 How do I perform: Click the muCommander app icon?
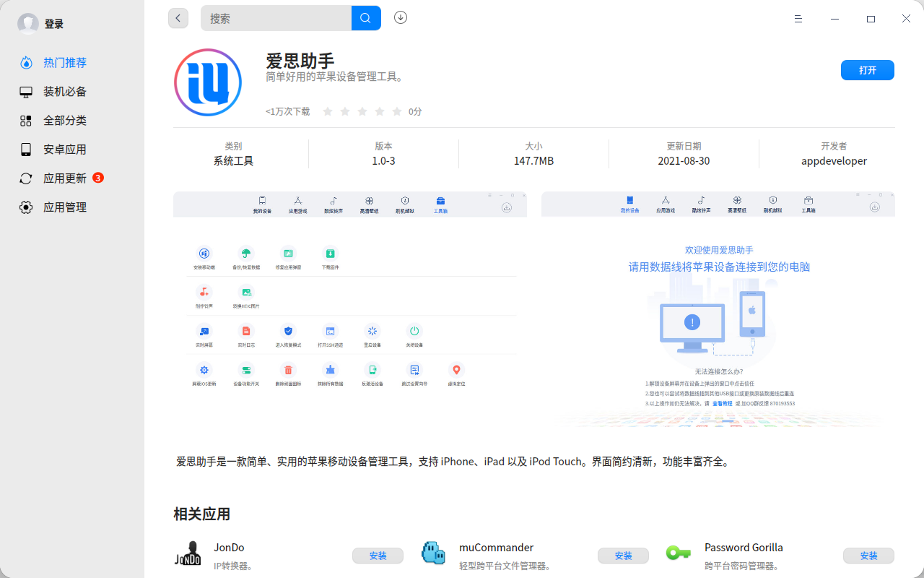click(433, 554)
